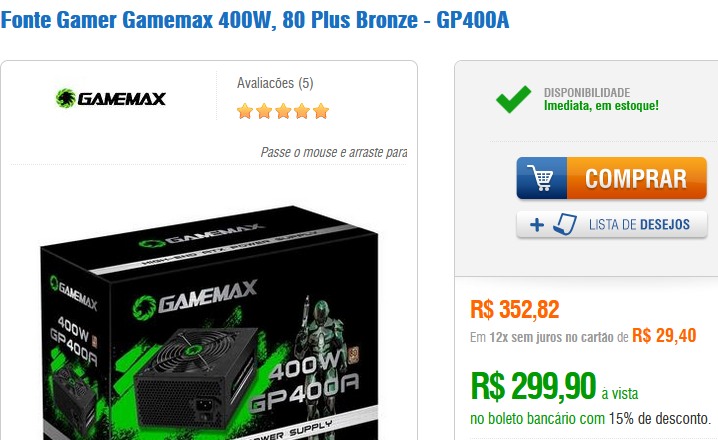Click the product title Fonte Gamer Gamemax 400W
Image resolution: width=718 pixels, height=440 pixels.
click(x=255, y=20)
